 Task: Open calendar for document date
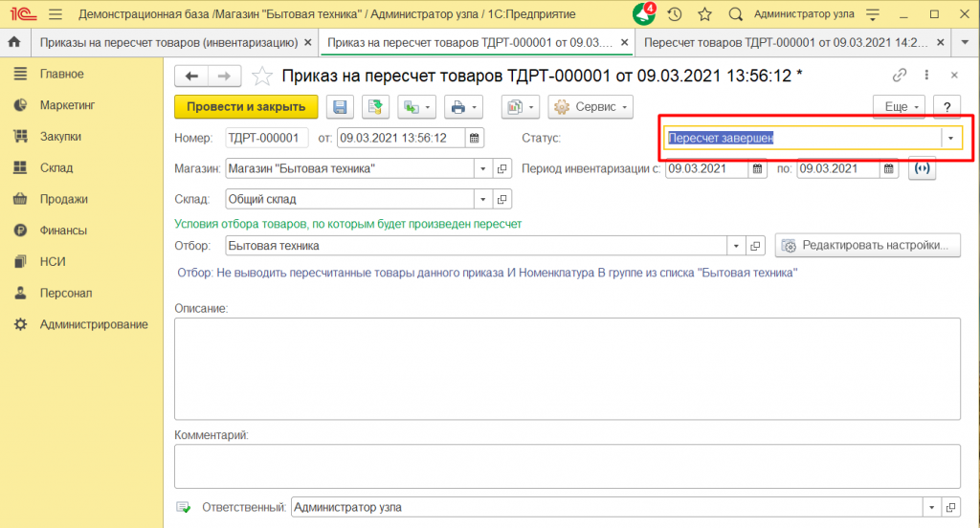475,138
